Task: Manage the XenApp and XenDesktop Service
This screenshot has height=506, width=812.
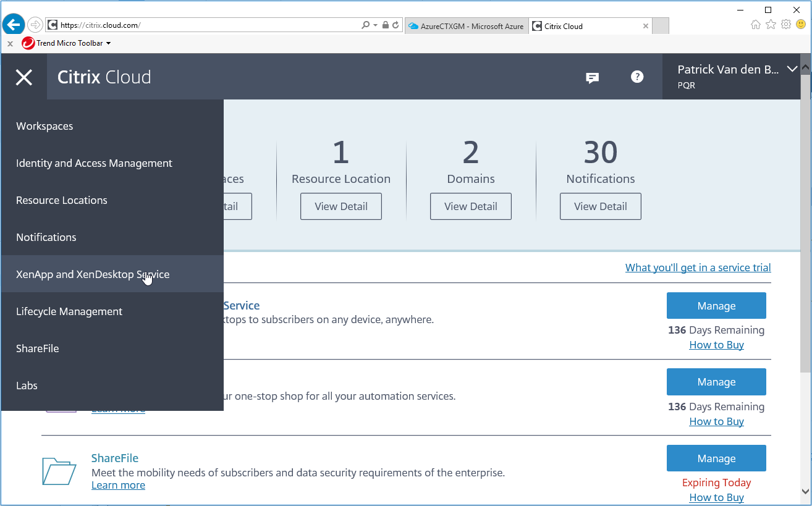Action: click(716, 306)
